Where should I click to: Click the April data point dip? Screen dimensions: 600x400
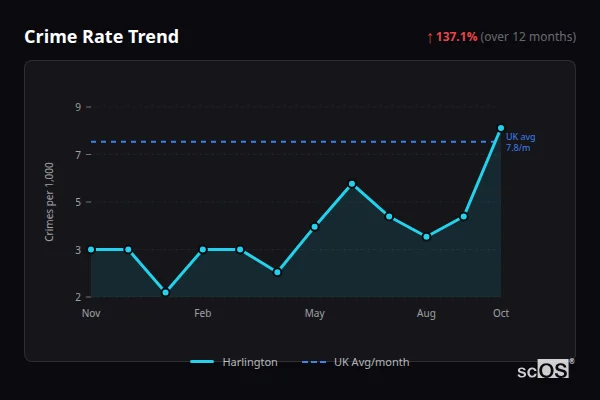(277, 272)
